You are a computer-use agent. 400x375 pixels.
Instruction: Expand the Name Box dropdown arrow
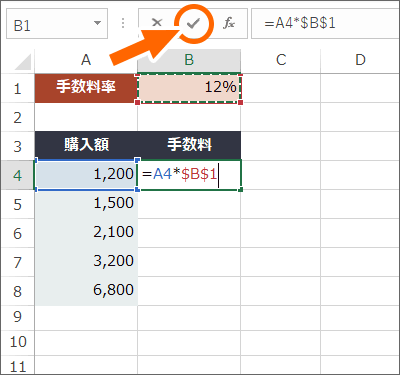tap(97, 23)
